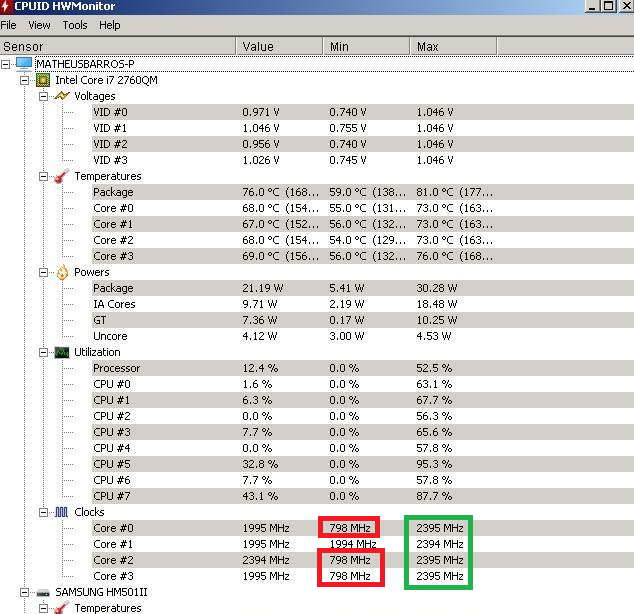
Task: Open the Tools menu
Action: [x=75, y=25]
